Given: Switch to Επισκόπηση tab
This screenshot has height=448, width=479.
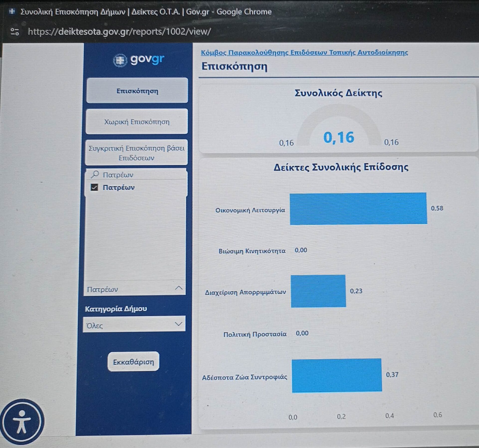Looking at the screenshot, I should (x=137, y=91).
